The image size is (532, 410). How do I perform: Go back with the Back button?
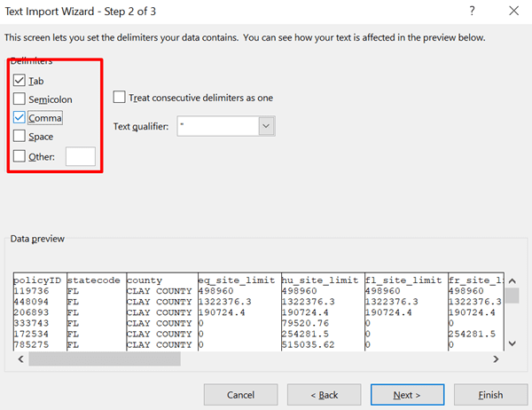324,394
